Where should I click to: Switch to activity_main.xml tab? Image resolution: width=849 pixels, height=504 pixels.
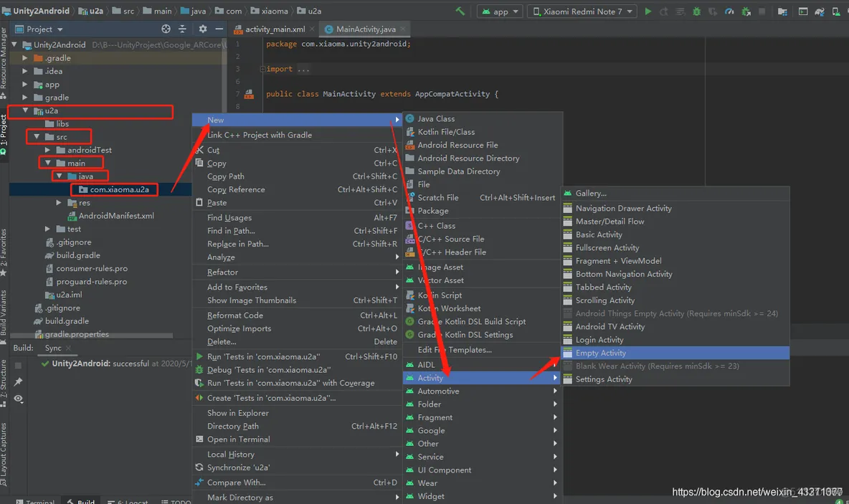pyautogui.click(x=275, y=29)
